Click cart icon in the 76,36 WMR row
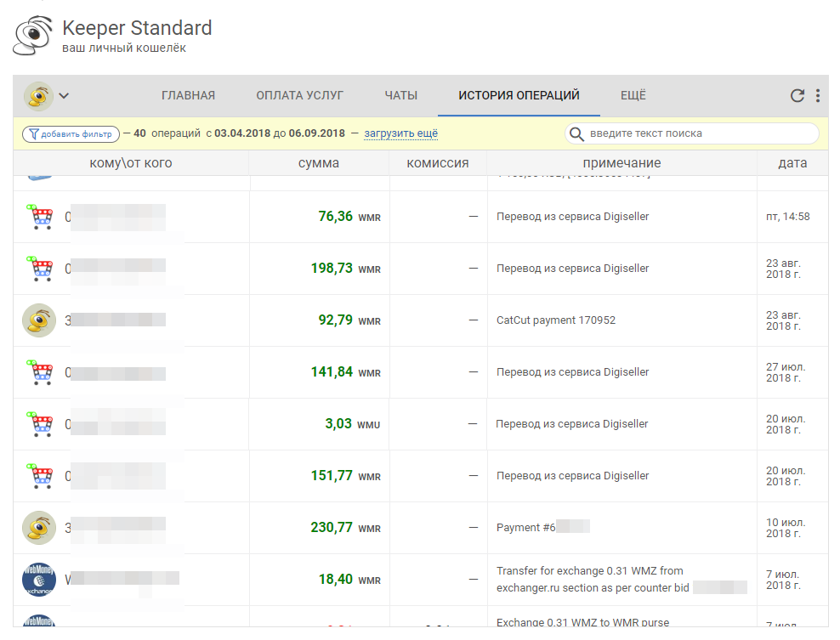This screenshot has width=840, height=640. (40, 217)
